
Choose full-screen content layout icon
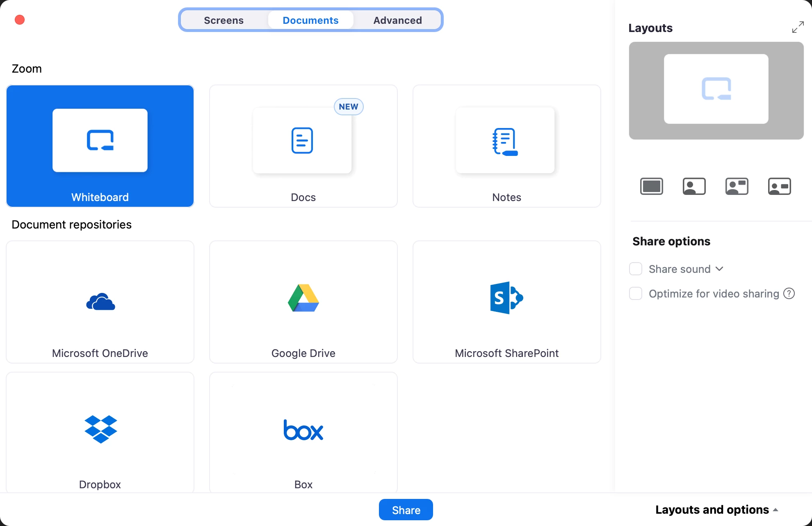(652, 187)
